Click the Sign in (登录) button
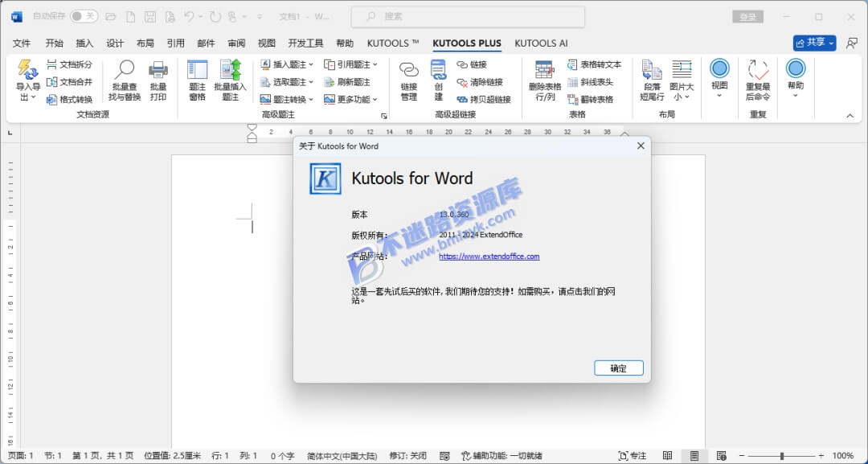 748,17
